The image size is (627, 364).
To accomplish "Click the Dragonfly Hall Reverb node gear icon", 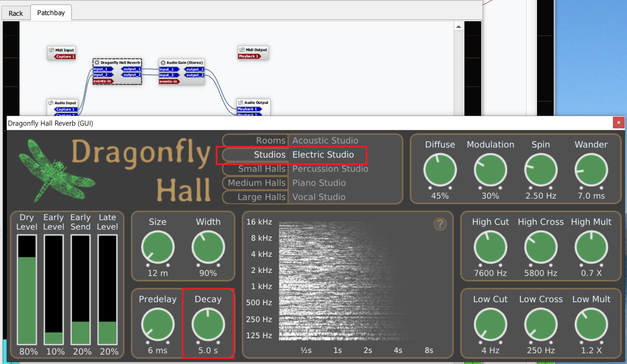I will (x=97, y=63).
